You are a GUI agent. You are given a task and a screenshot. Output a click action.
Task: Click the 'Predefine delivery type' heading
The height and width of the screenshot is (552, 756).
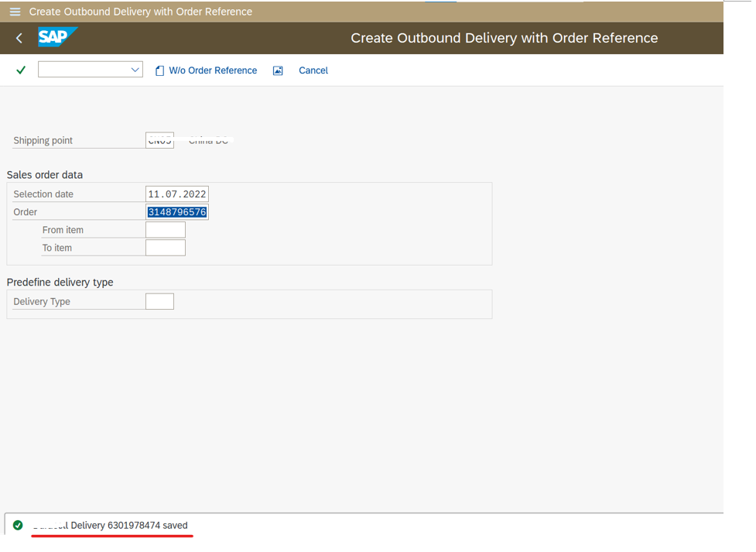[x=60, y=282]
